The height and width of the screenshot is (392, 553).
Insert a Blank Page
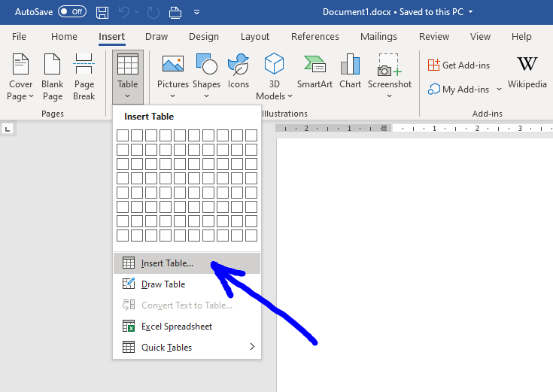(53, 77)
